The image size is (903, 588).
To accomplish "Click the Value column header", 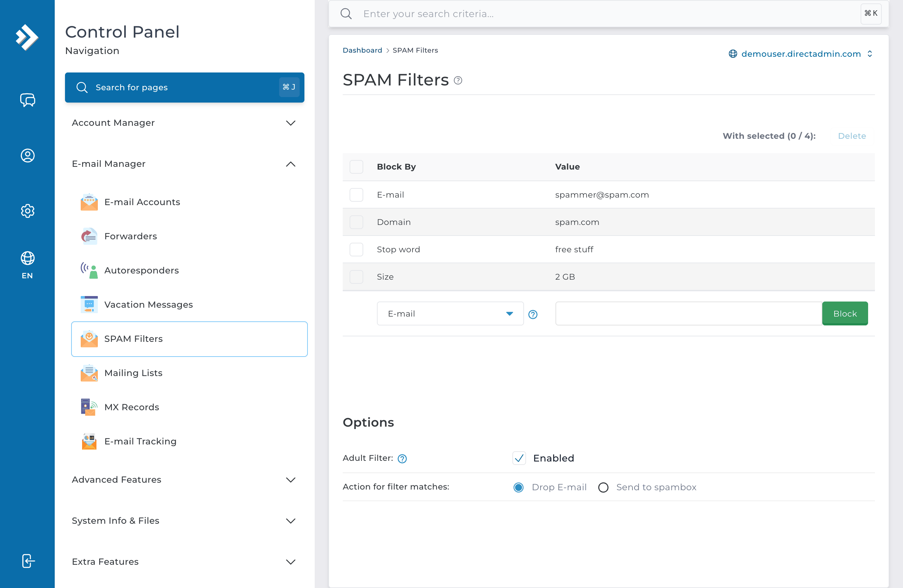I will 567,167.
